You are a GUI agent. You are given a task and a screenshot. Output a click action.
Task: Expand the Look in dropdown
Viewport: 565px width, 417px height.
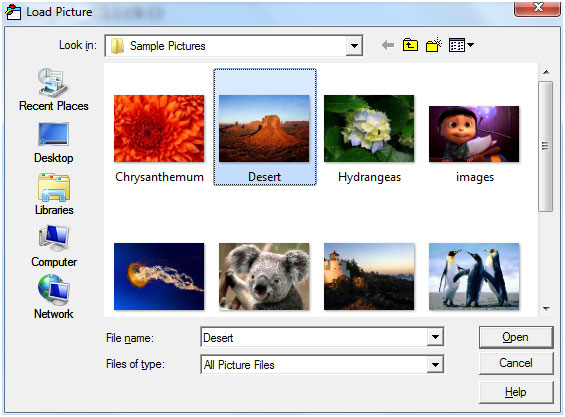point(354,46)
